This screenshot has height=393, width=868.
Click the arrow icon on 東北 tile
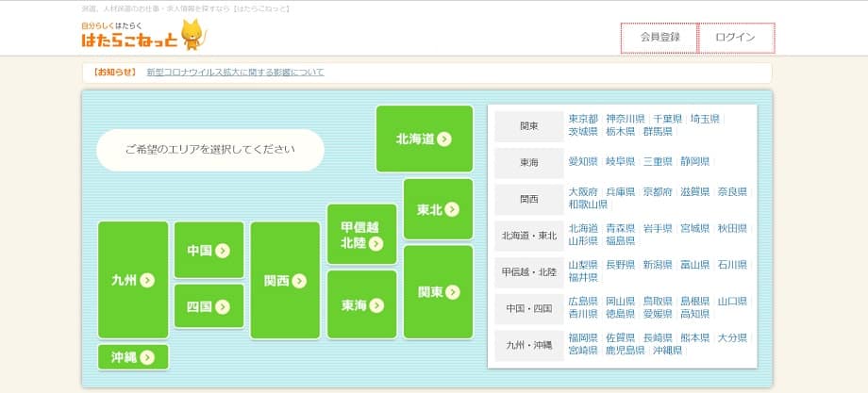coord(452,209)
